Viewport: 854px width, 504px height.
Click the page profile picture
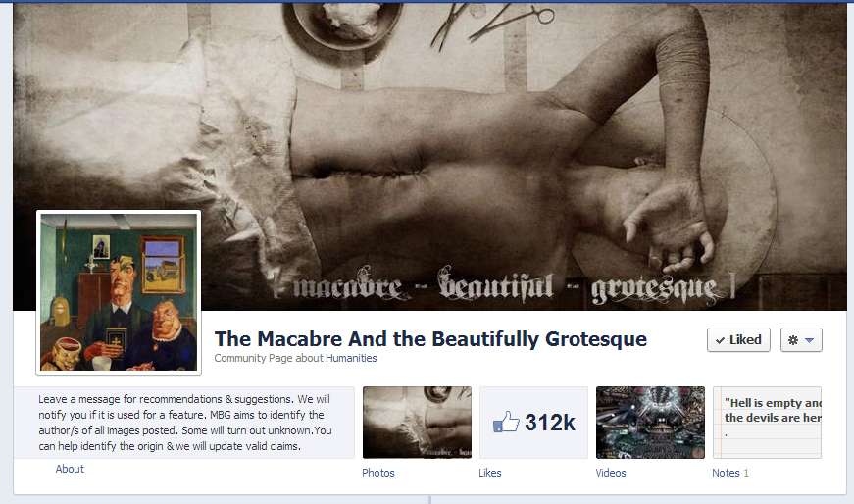[x=119, y=292]
